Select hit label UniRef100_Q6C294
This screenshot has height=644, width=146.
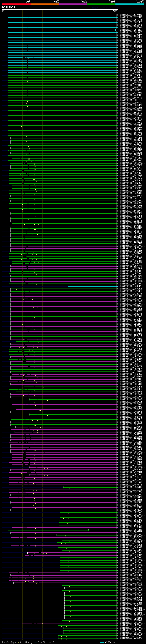coord(131,236)
